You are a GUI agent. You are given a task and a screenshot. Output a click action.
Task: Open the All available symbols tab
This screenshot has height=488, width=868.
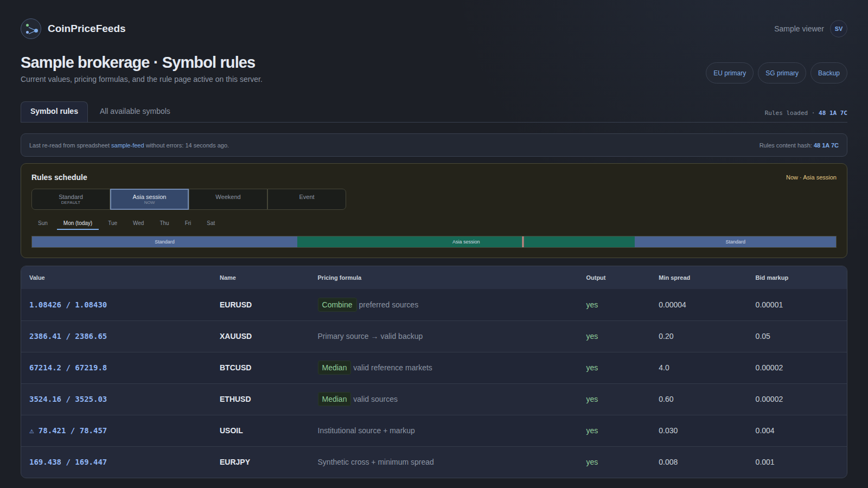point(135,111)
